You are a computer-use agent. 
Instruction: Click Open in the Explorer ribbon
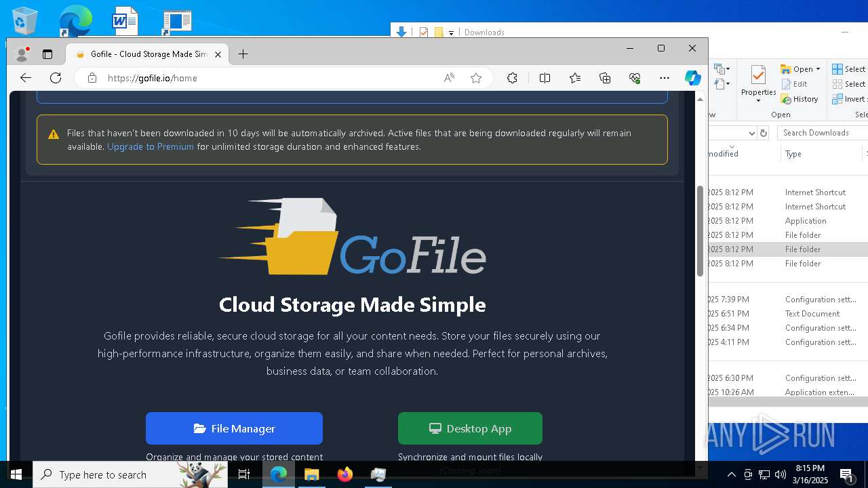797,69
